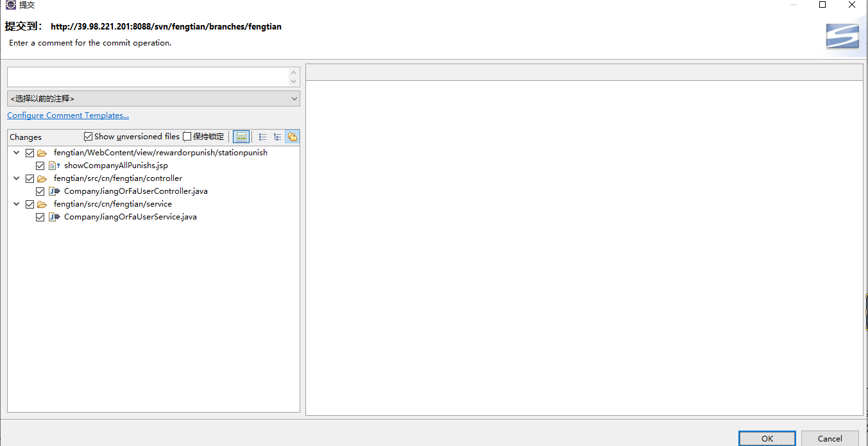
Task: Uncheck Show unversioned files
Action: point(89,137)
